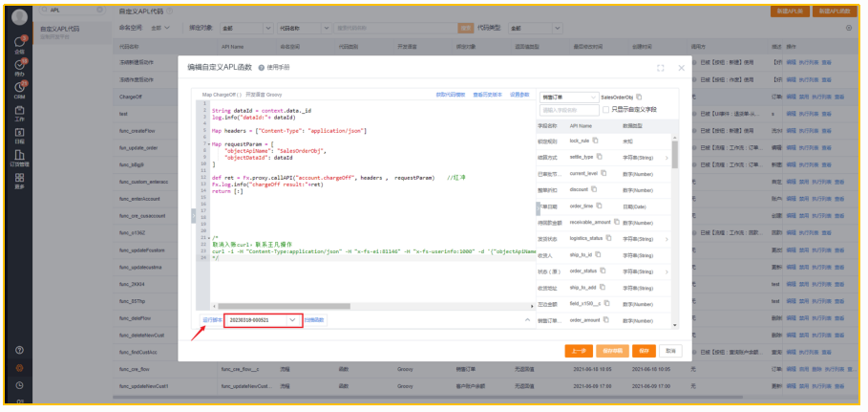Viewport: 868px width, 412px height.
Task: Click the 使用手册 help icon in dialog header
Action: [261, 68]
